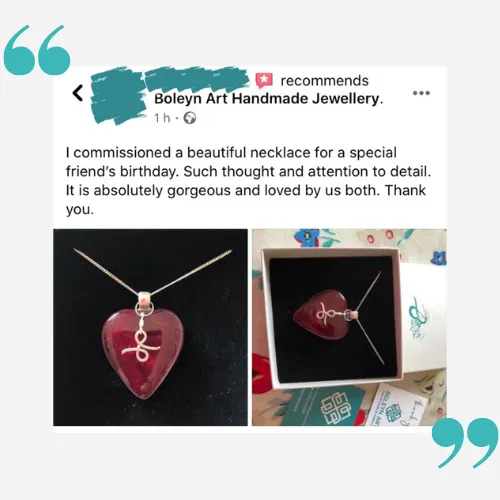Click the teal opening quotation mark graphic
500x500 pixels.
37,50
